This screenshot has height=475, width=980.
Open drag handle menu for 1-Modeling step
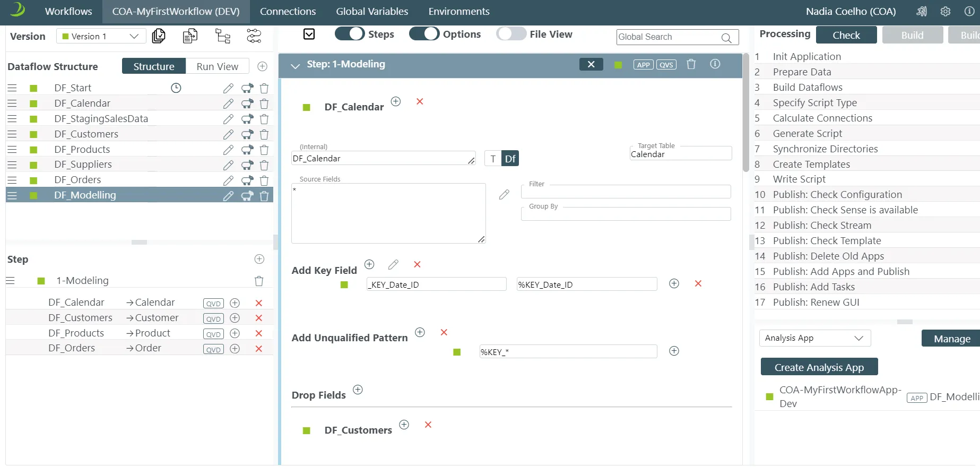click(x=10, y=281)
